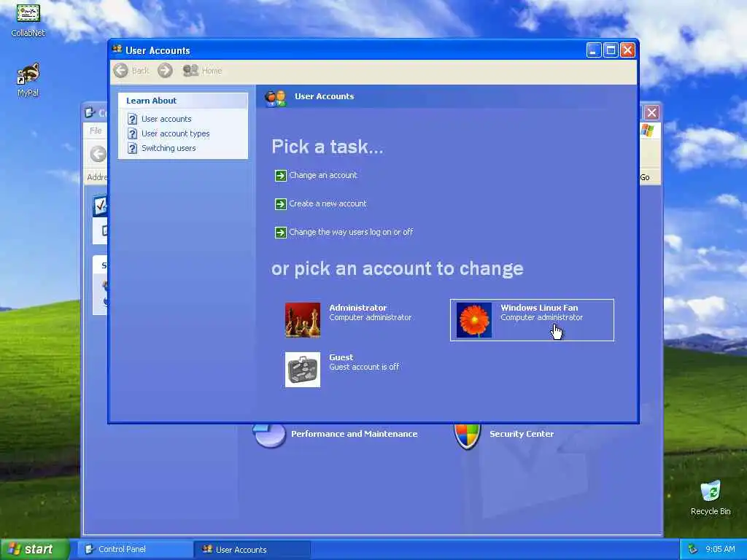The height and width of the screenshot is (560, 747).
Task: Switch to Control Panel taskbar button
Action: pos(134,550)
